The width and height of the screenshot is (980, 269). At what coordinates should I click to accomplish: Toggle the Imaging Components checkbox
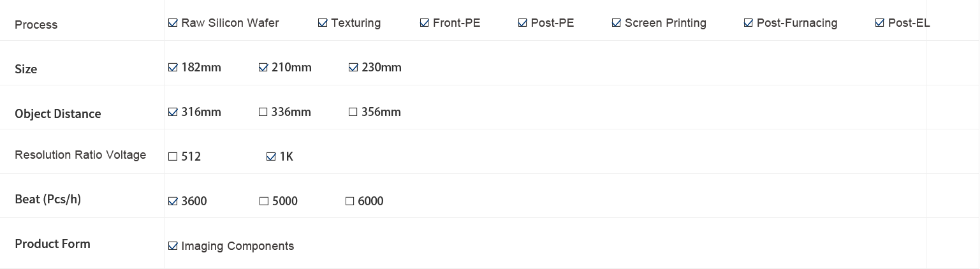click(x=173, y=246)
